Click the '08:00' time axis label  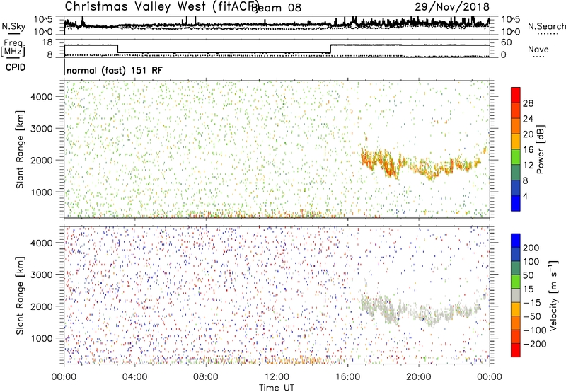206,377
